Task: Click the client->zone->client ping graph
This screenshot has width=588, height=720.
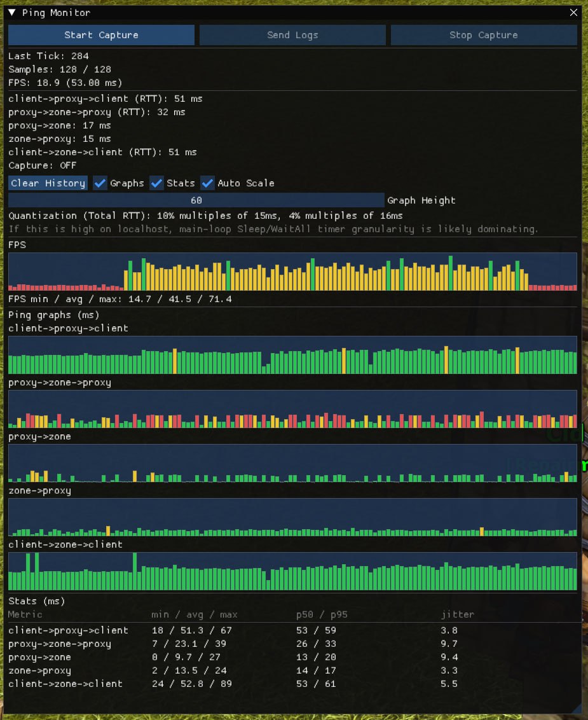Action: point(292,571)
